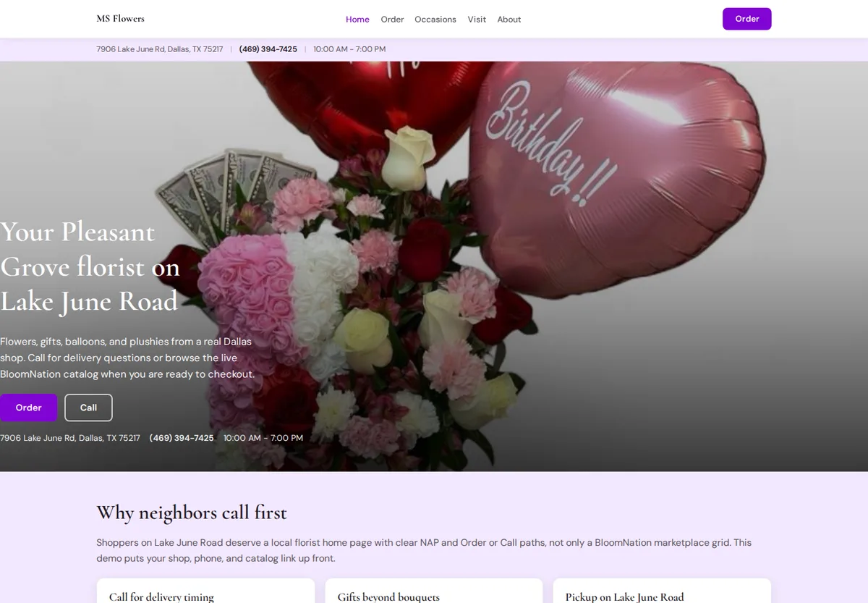
Task: Click the address in the top info bar
Action: click(x=160, y=49)
